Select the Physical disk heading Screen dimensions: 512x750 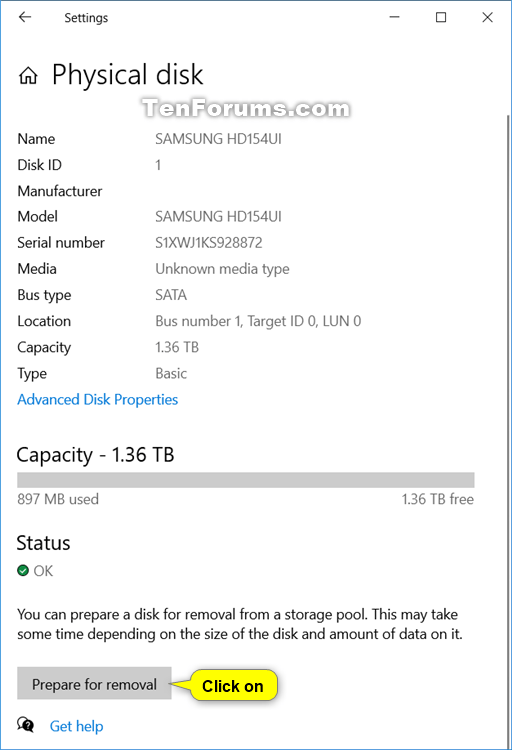click(x=127, y=75)
